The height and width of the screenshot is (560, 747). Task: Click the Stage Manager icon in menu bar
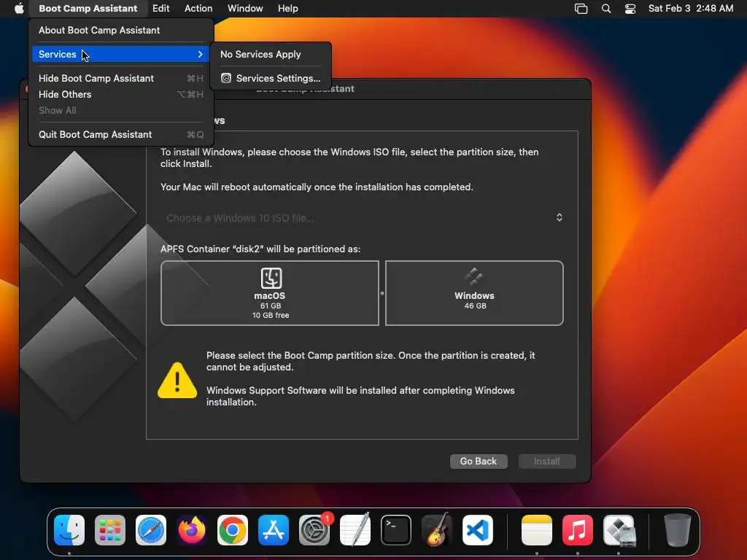click(x=581, y=9)
